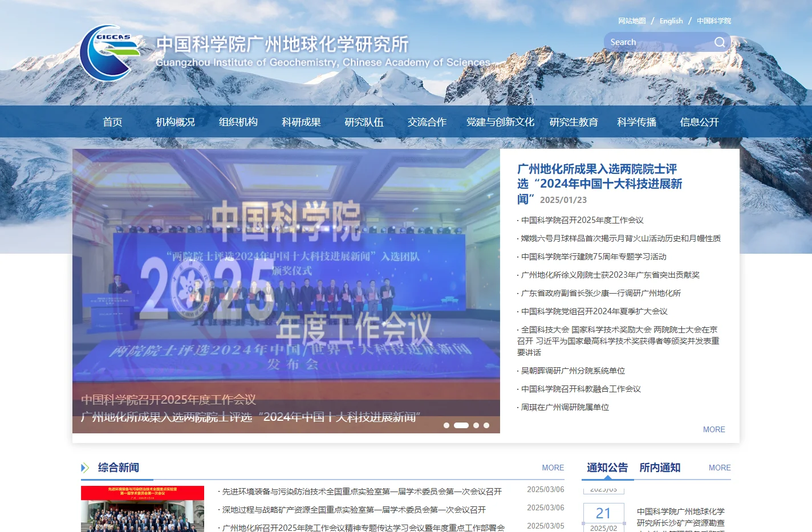This screenshot has width=812, height=532.
Task: Select the first carousel dot
Action: coord(446,425)
